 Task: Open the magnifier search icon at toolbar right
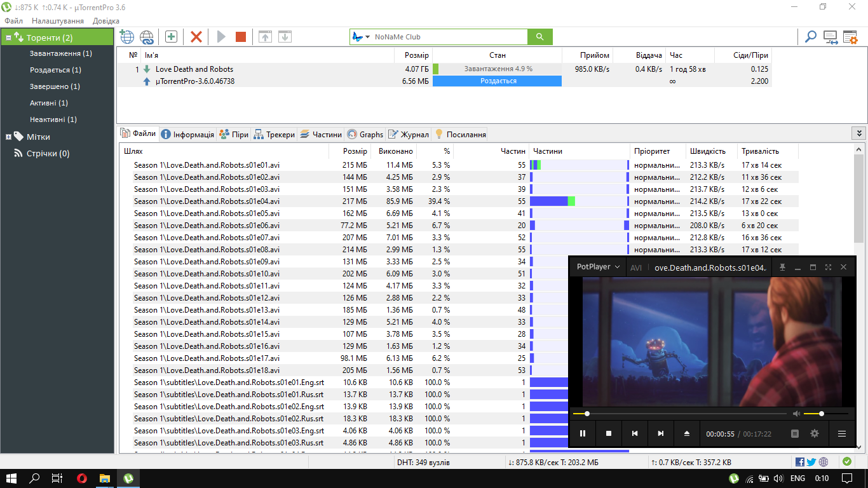coord(811,37)
